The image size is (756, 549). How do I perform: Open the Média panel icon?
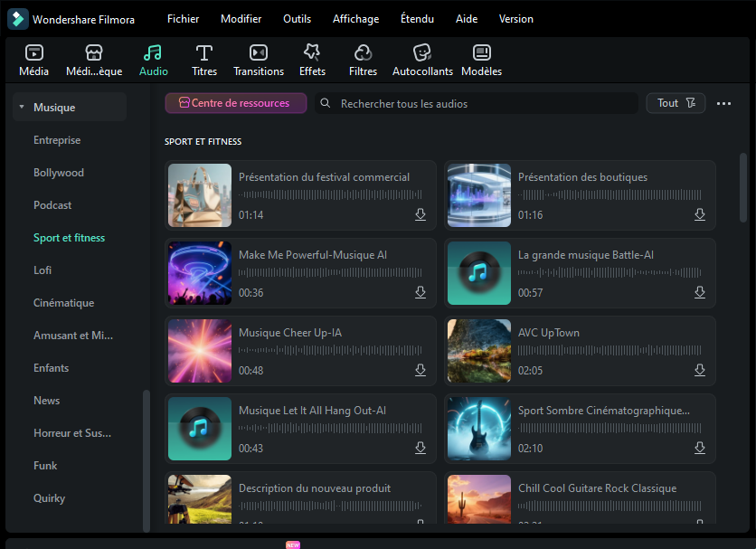tap(33, 53)
